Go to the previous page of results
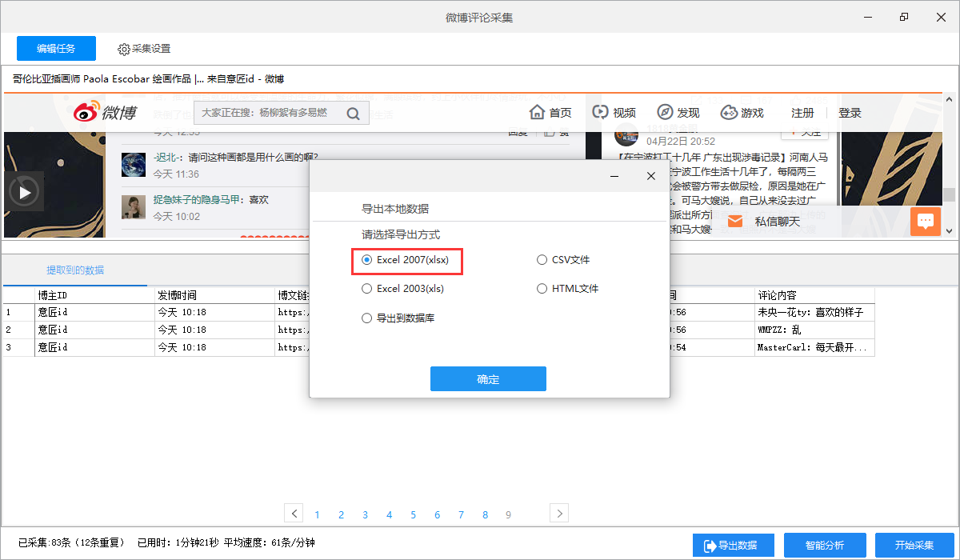The height and width of the screenshot is (560, 960). pyautogui.click(x=294, y=514)
